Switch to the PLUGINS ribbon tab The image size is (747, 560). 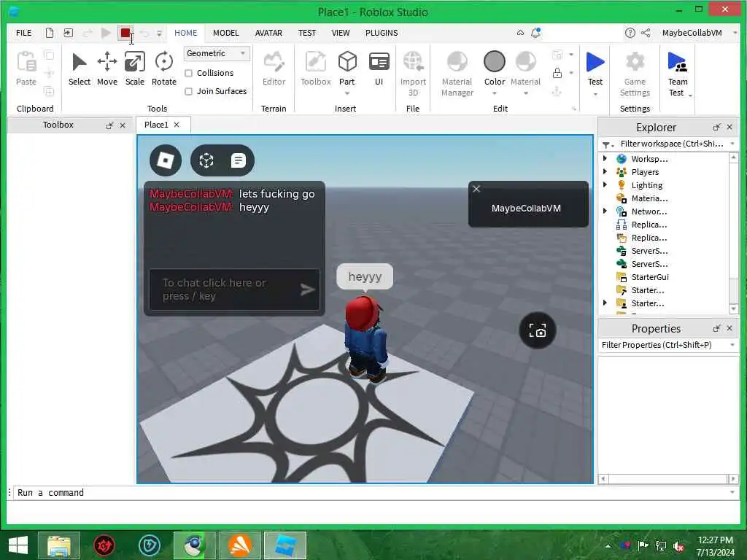(x=382, y=33)
